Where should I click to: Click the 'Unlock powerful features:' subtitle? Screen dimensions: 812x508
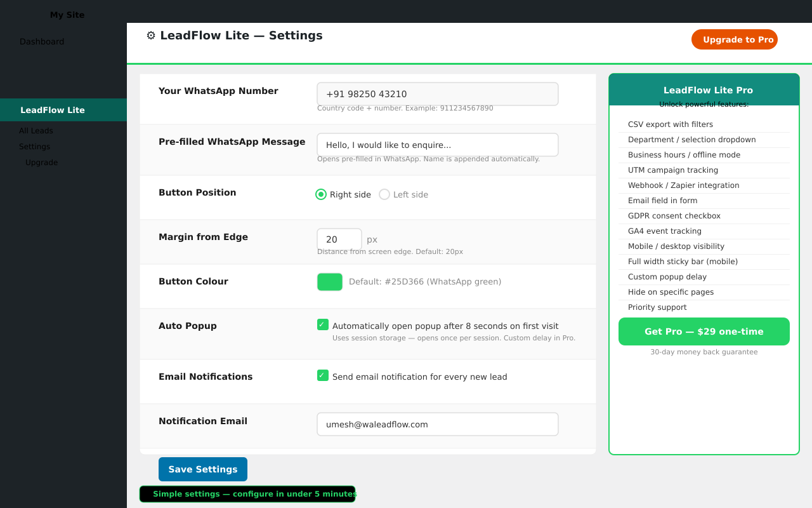(704, 104)
